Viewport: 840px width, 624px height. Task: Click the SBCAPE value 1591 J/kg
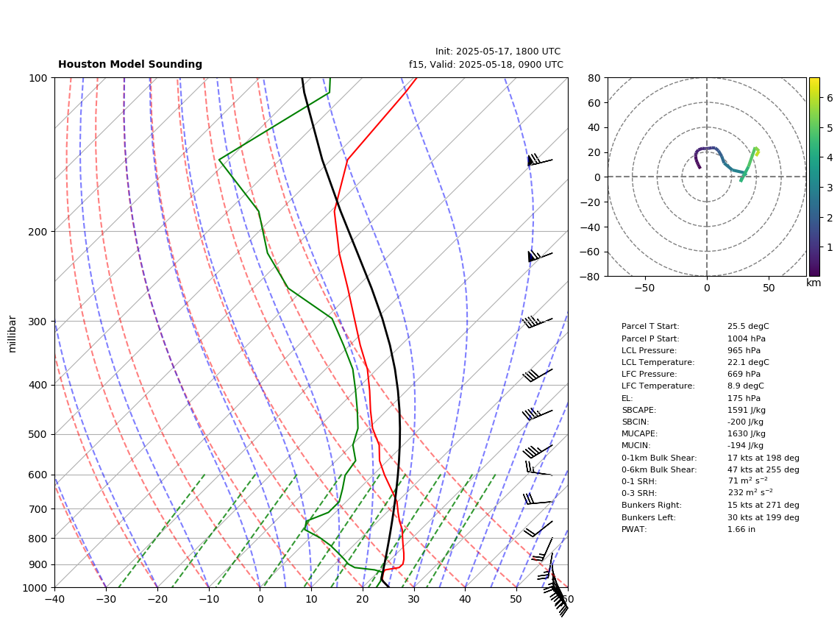tap(747, 410)
